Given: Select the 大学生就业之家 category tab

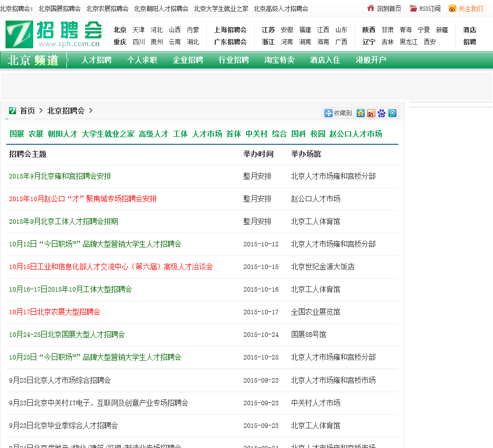Looking at the screenshot, I should (108, 134).
